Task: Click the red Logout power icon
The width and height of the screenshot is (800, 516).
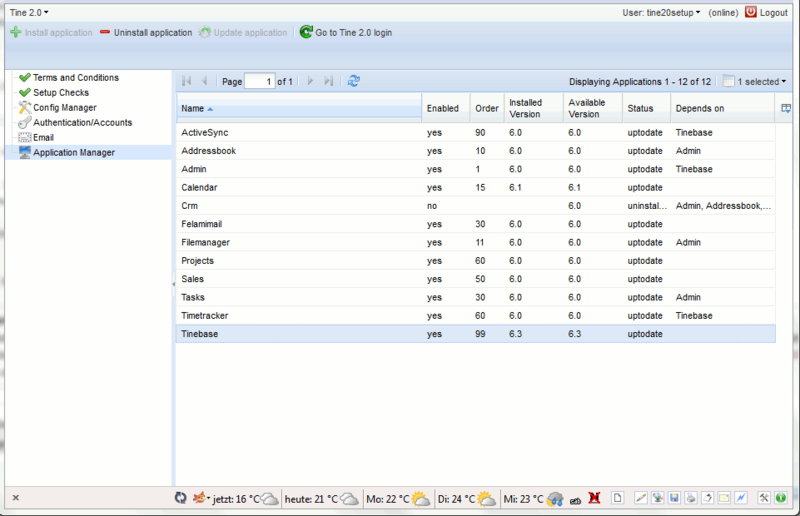Action: coord(751,12)
